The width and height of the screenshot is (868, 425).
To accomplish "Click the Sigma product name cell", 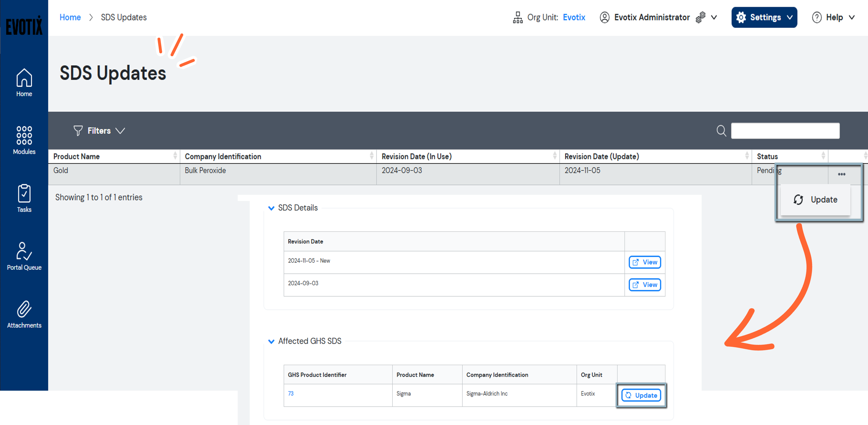I will tap(427, 395).
